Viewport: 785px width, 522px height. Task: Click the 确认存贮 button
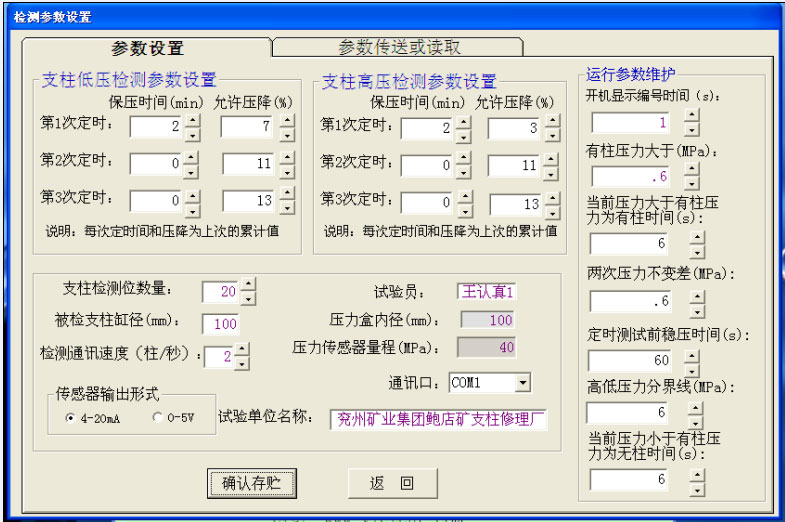(x=251, y=483)
